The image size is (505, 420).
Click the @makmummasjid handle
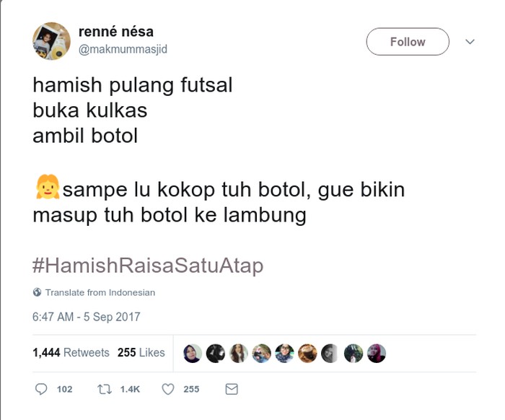click(123, 49)
